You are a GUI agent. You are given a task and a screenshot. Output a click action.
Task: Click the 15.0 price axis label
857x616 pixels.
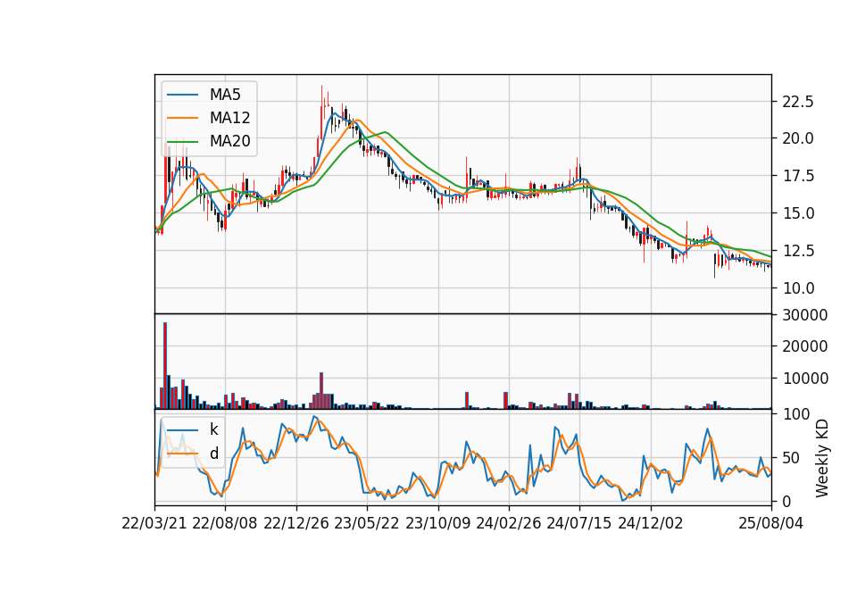(x=798, y=213)
